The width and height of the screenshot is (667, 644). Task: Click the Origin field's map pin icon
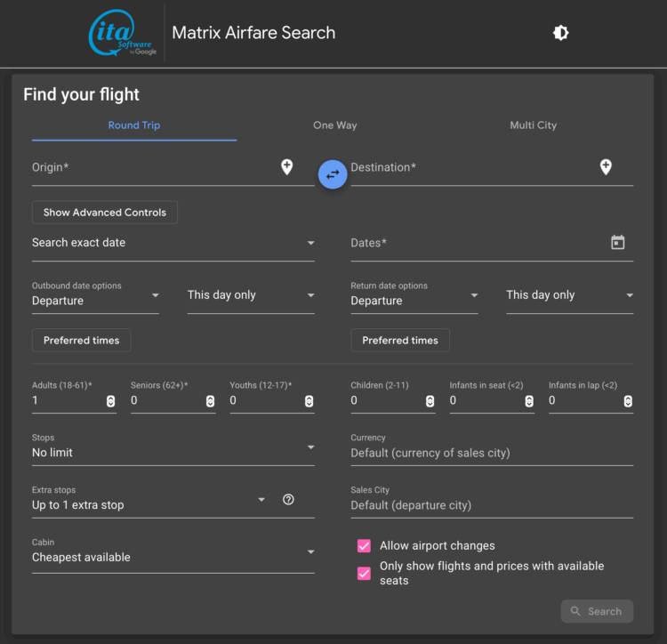[x=287, y=167]
